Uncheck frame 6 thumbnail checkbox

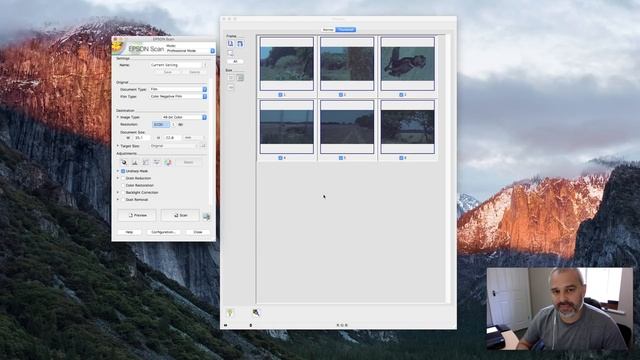pos(401,158)
